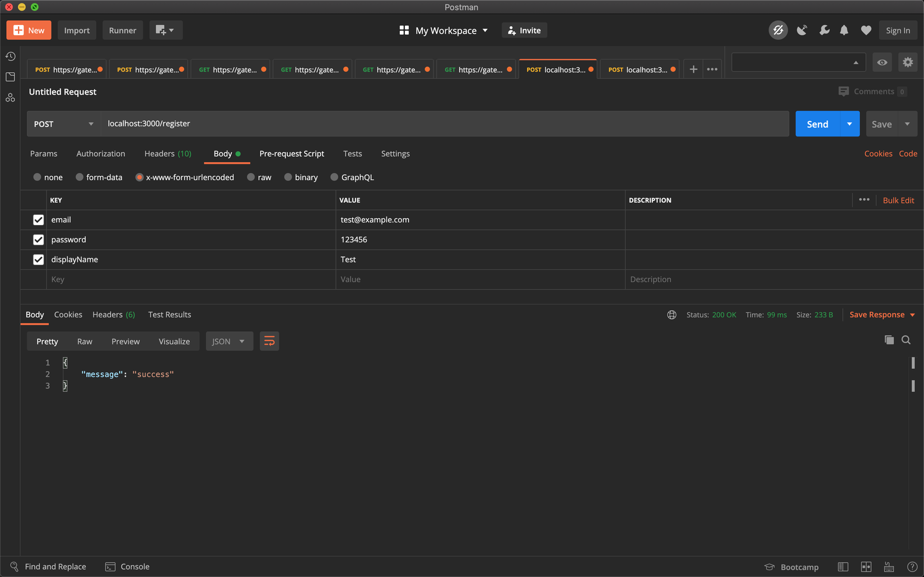Search within the response body
This screenshot has width=924, height=577.
(906, 340)
